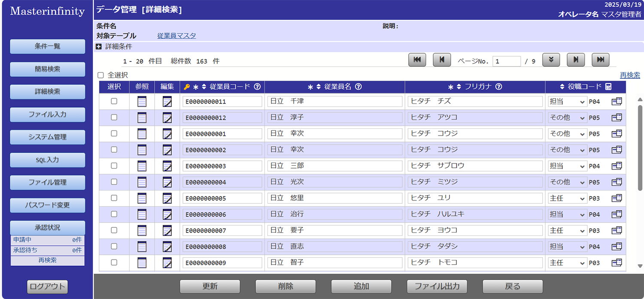Click edit icon for employee E0000000003
Viewport: 644px width, 299px height.
(167, 166)
